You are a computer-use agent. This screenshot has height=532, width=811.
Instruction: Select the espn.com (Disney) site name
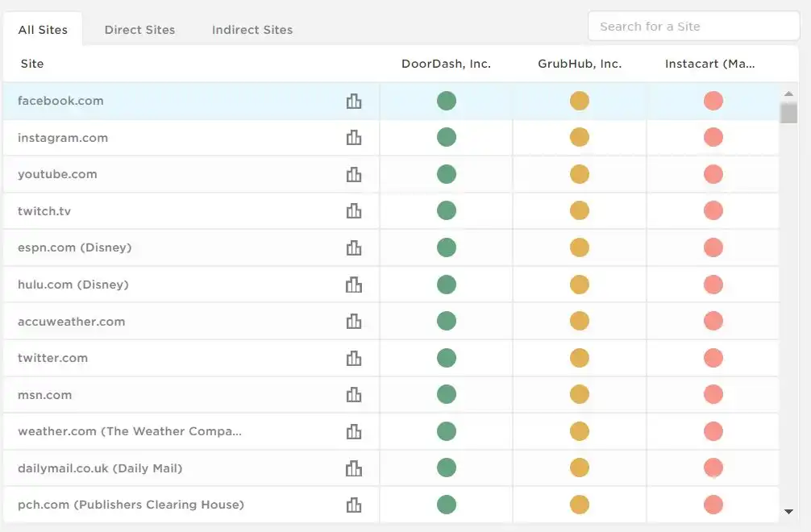(x=74, y=247)
